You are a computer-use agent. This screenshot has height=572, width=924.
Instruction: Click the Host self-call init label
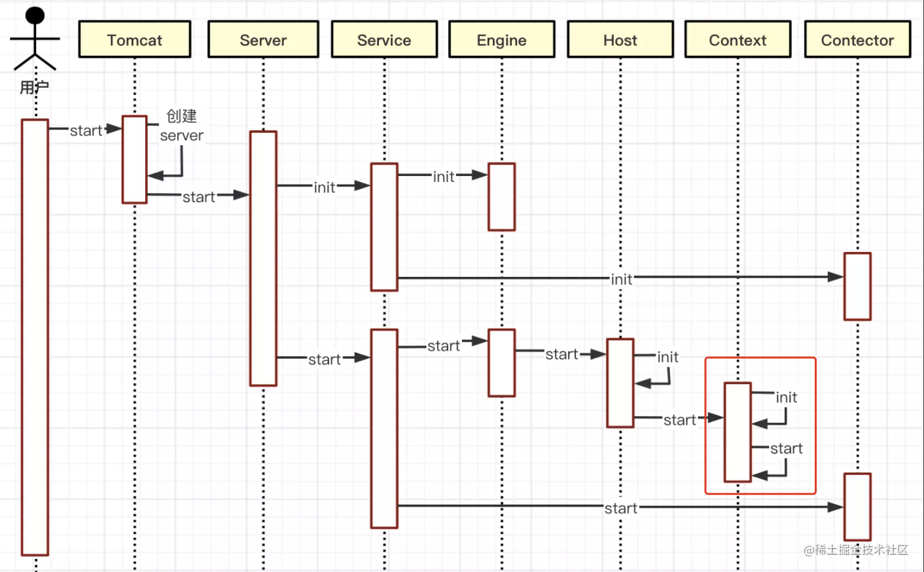pyautogui.click(x=667, y=357)
